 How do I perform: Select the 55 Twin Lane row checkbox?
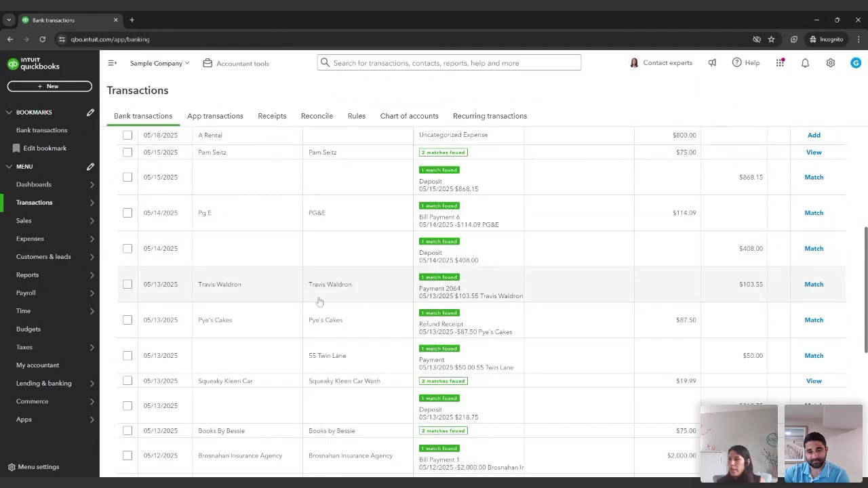coord(127,355)
